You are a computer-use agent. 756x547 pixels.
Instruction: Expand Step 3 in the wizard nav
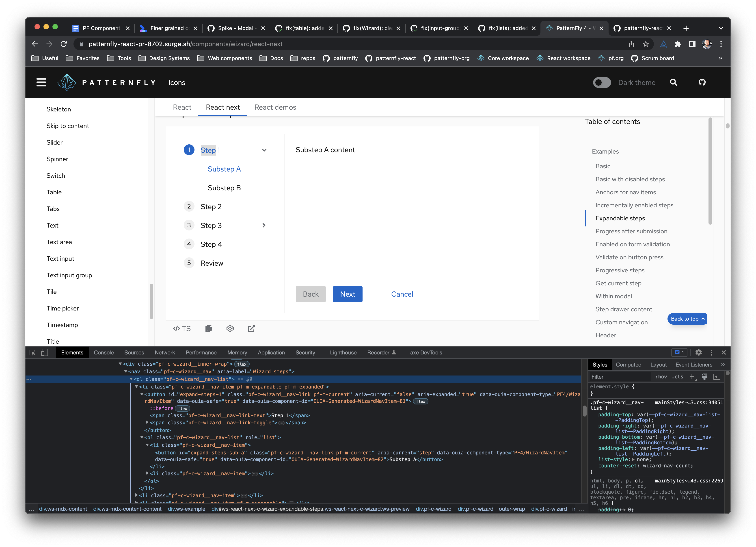coord(264,226)
